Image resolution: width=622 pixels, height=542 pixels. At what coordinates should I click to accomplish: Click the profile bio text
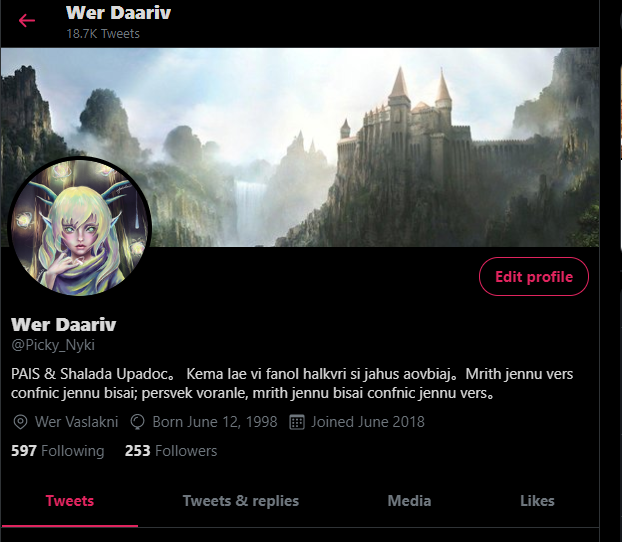coord(292,383)
